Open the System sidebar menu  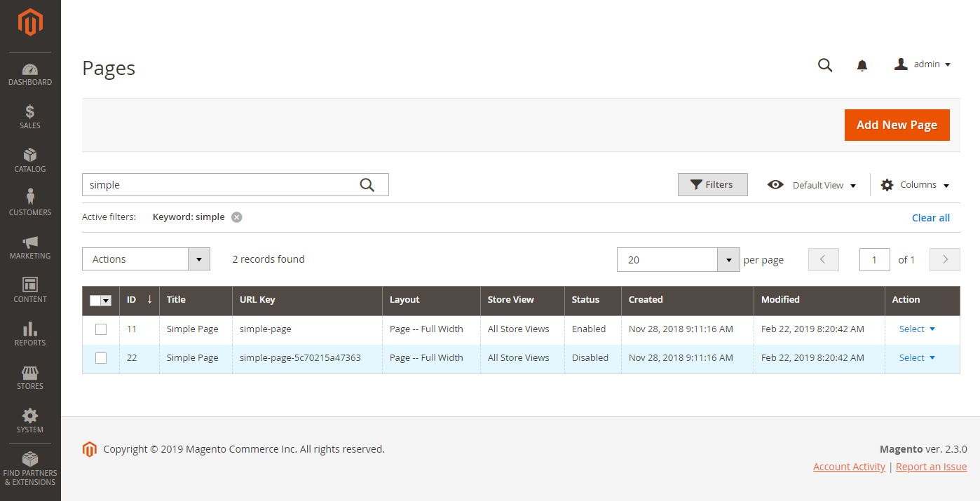pos(30,422)
